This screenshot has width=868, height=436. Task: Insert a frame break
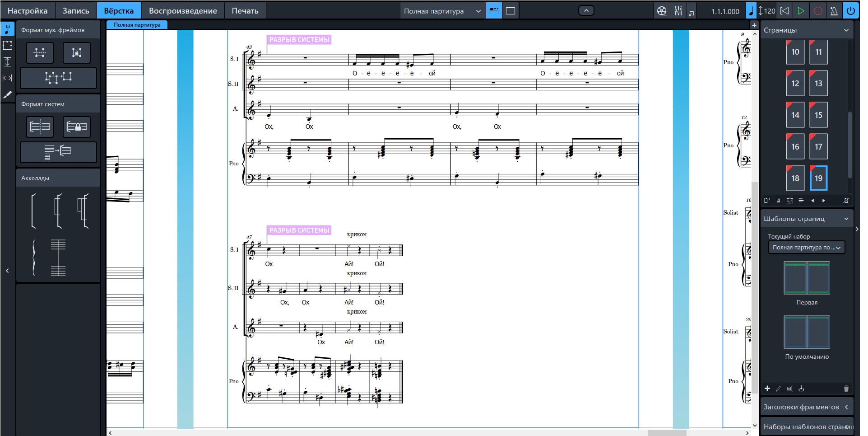(40, 53)
